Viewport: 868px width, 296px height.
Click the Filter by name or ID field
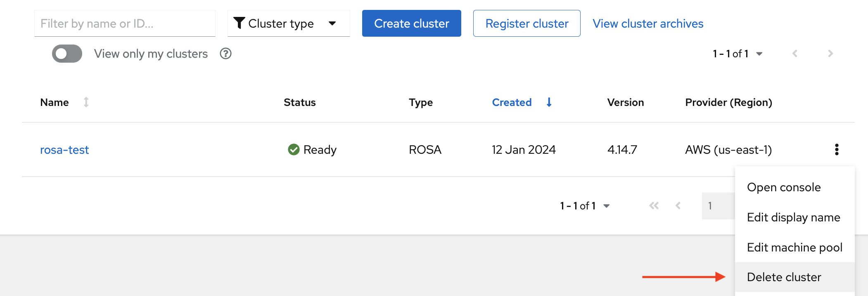point(124,23)
